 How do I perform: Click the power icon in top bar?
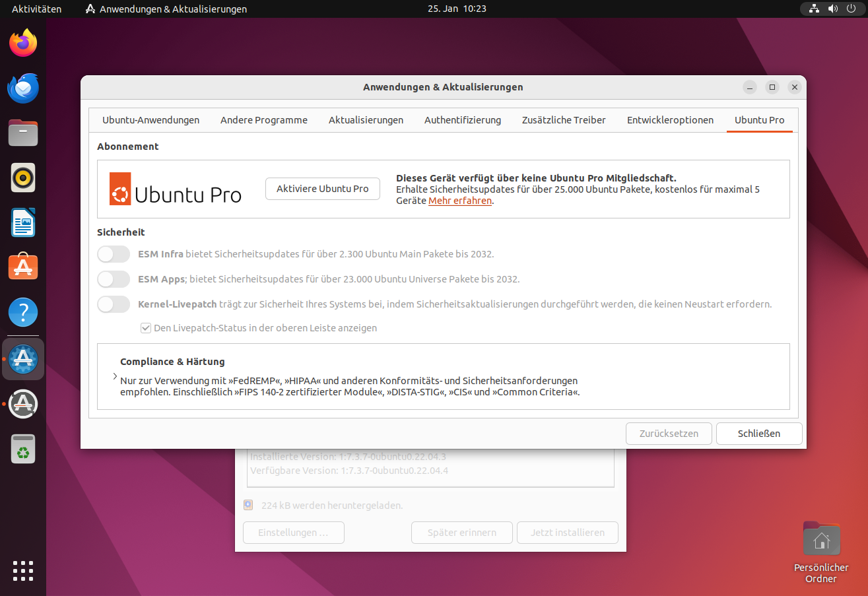(x=851, y=9)
